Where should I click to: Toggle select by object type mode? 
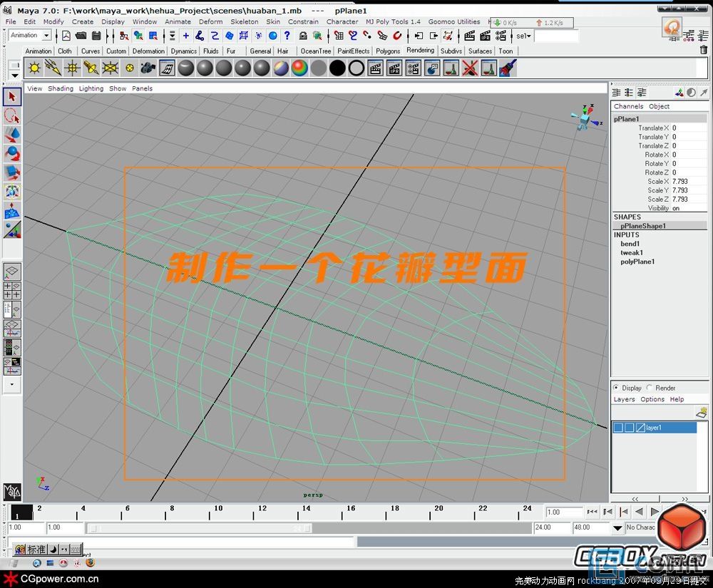(139, 36)
